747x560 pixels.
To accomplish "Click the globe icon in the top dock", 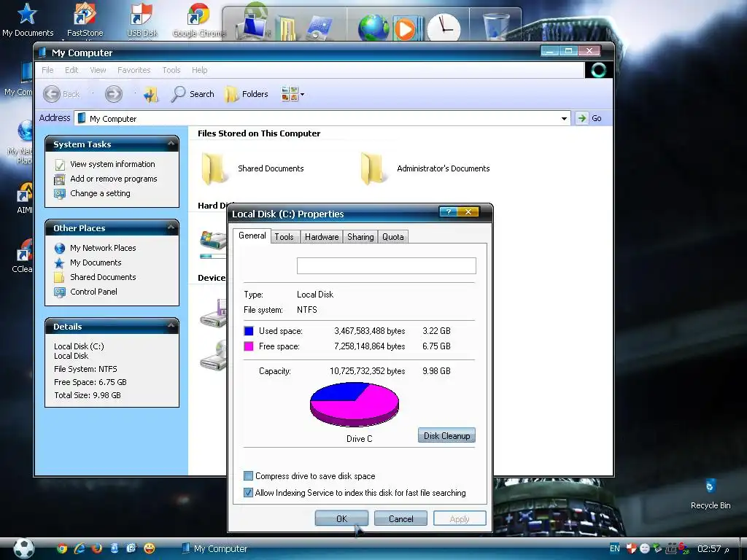I will 373,27.
